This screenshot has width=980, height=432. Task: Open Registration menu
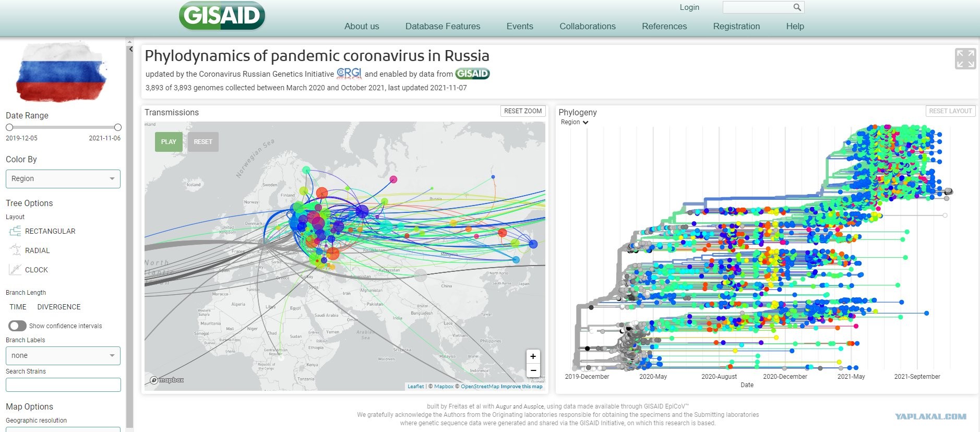coord(736,26)
